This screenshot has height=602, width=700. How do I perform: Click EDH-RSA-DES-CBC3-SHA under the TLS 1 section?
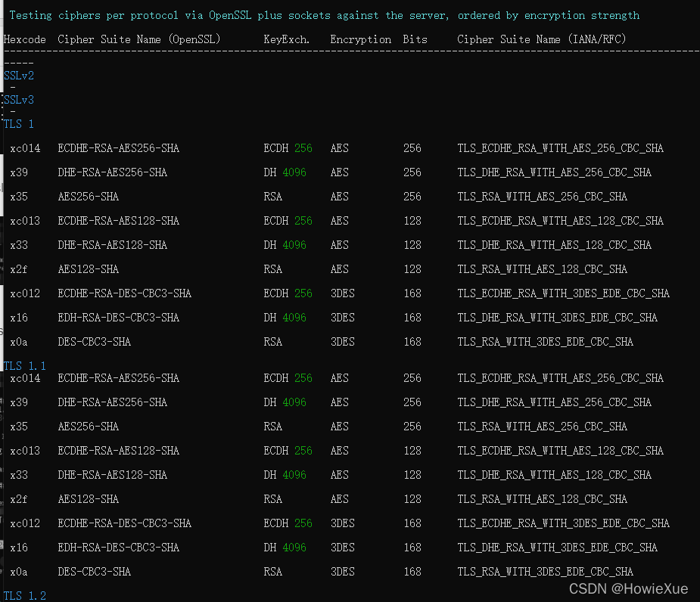click(x=118, y=318)
